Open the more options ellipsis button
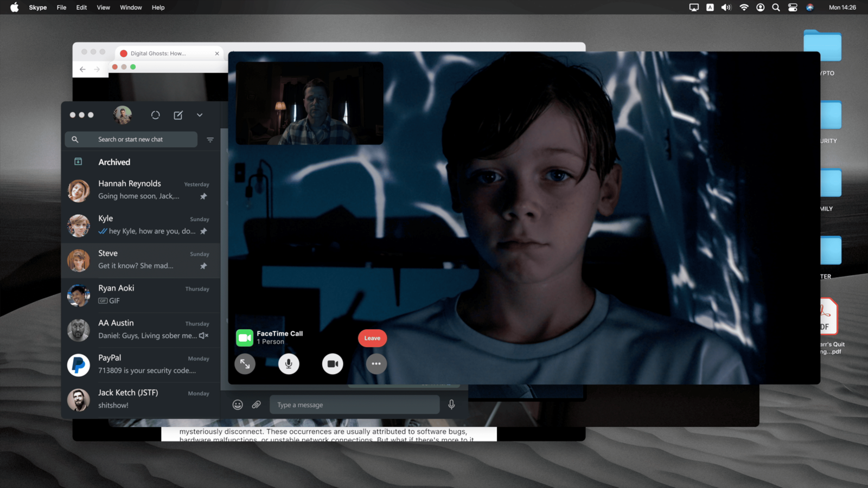868x488 pixels. (x=376, y=364)
